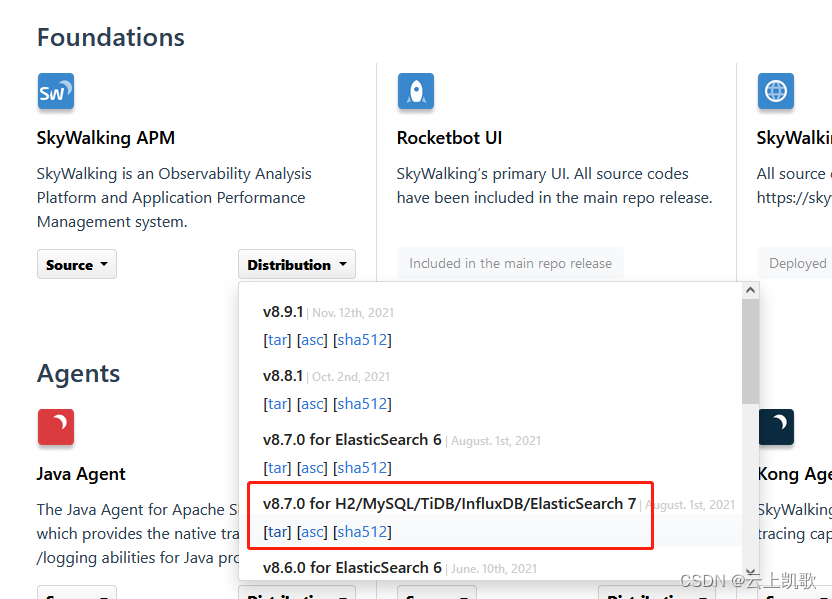Click the 'Oct. 2nd, 2021' release date
The height and width of the screenshot is (599, 832).
(351, 377)
